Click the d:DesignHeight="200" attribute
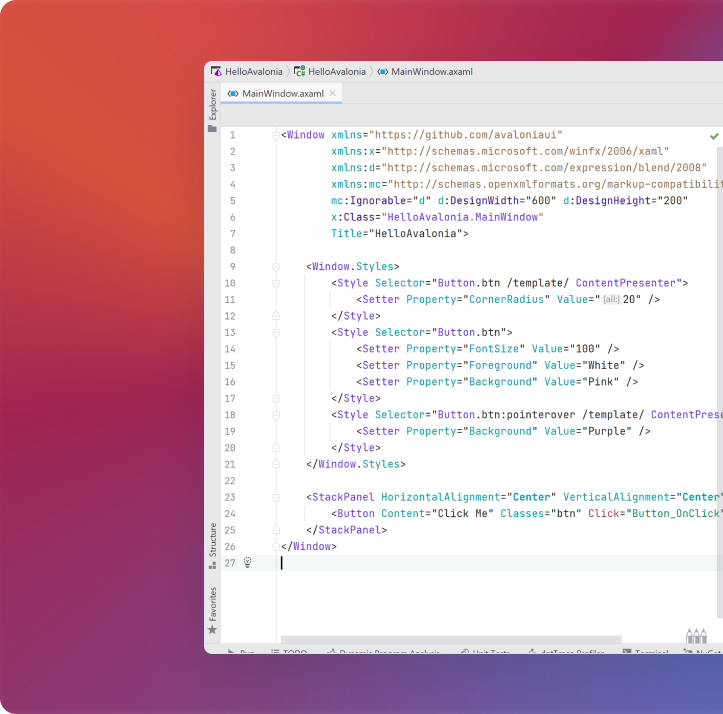This screenshot has width=723, height=714. click(x=625, y=201)
